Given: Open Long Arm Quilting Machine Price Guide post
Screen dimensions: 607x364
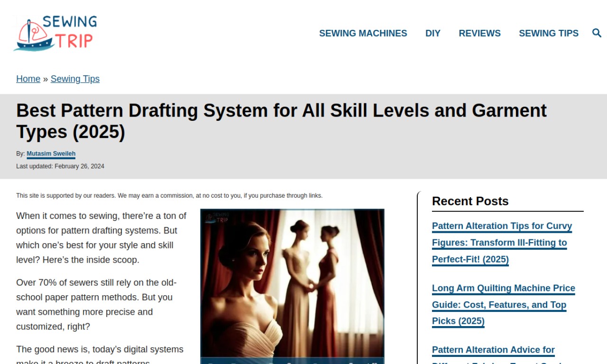Looking at the screenshot, I should coord(503,305).
